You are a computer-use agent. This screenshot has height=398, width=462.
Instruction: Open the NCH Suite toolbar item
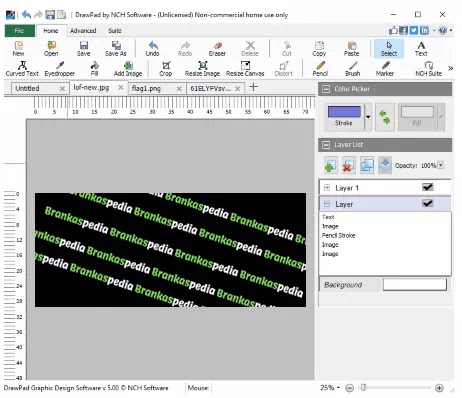[428, 69]
